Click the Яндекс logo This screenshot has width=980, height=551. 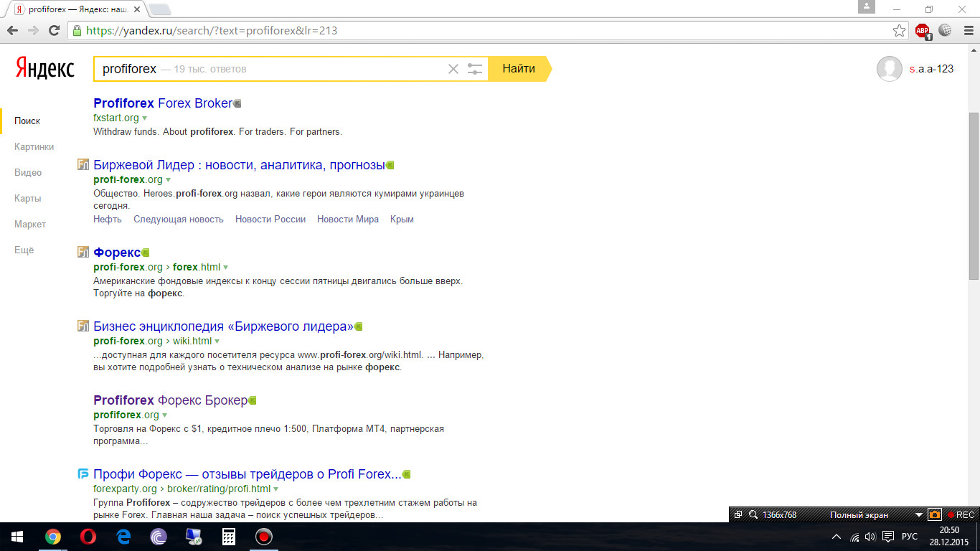click(x=44, y=69)
